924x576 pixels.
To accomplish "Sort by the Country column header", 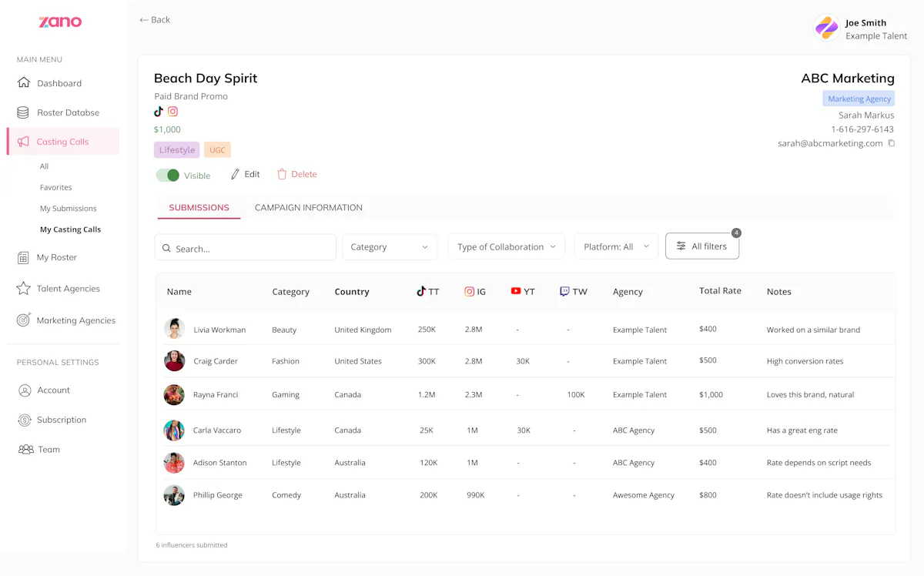I will click(352, 292).
